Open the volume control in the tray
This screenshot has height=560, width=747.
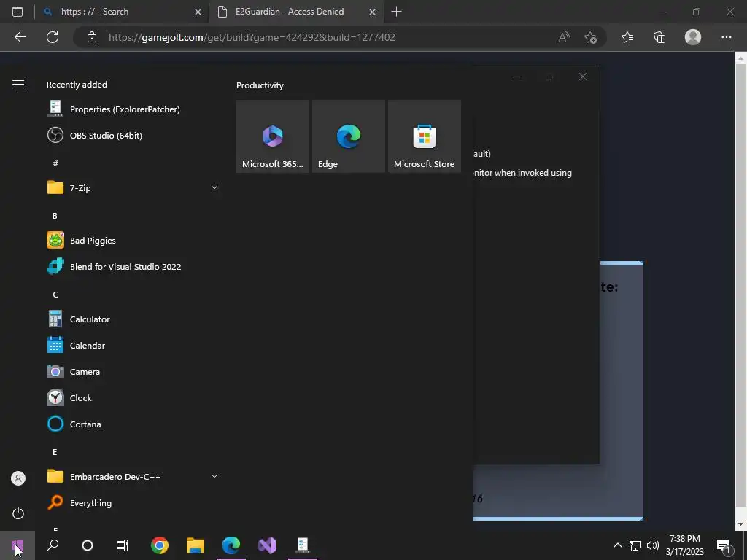pyautogui.click(x=653, y=545)
